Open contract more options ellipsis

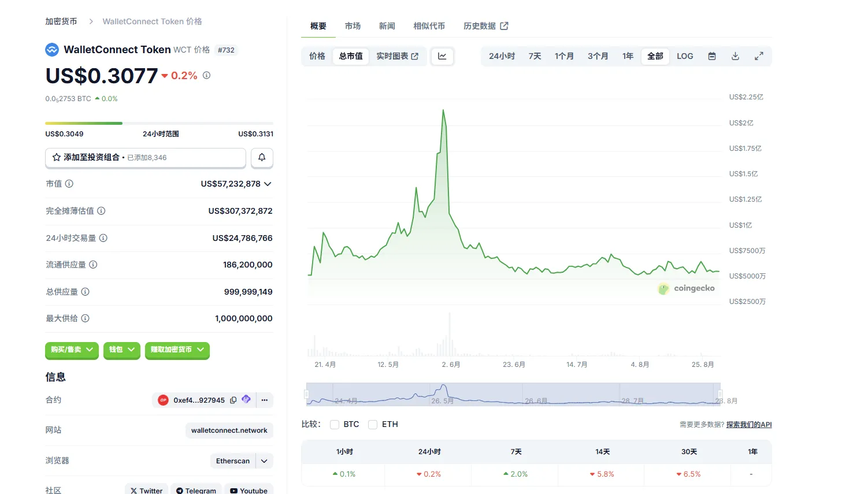(x=265, y=400)
